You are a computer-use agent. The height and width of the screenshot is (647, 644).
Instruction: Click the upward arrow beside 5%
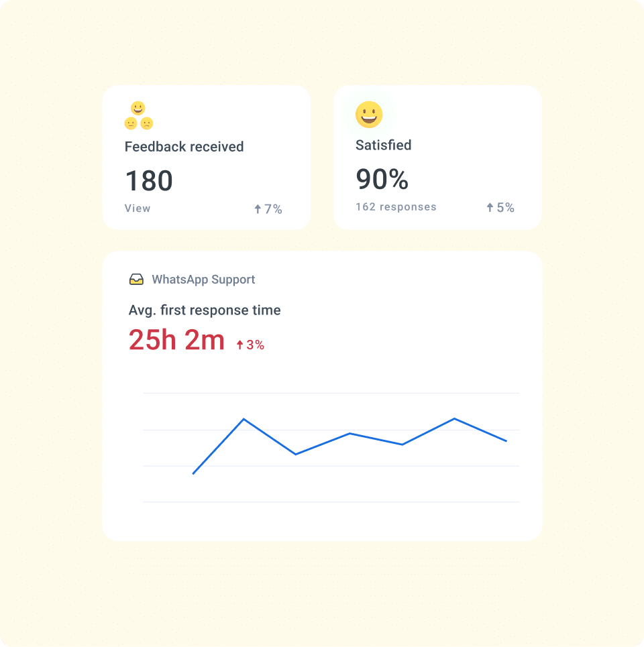point(488,207)
